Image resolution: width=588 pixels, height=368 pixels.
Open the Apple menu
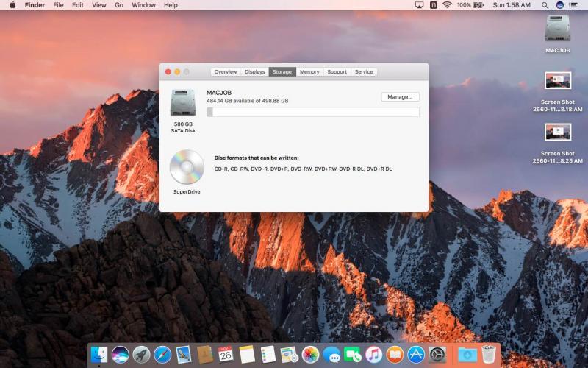click(12, 5)
